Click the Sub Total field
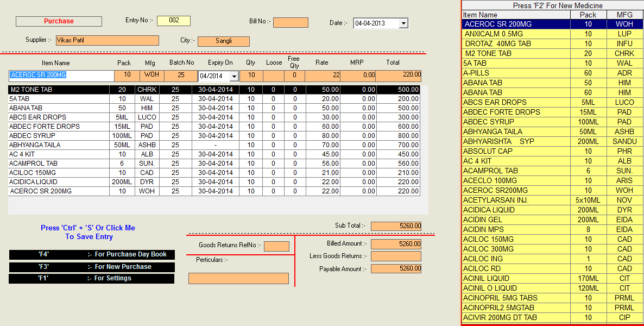 (396, 226)
